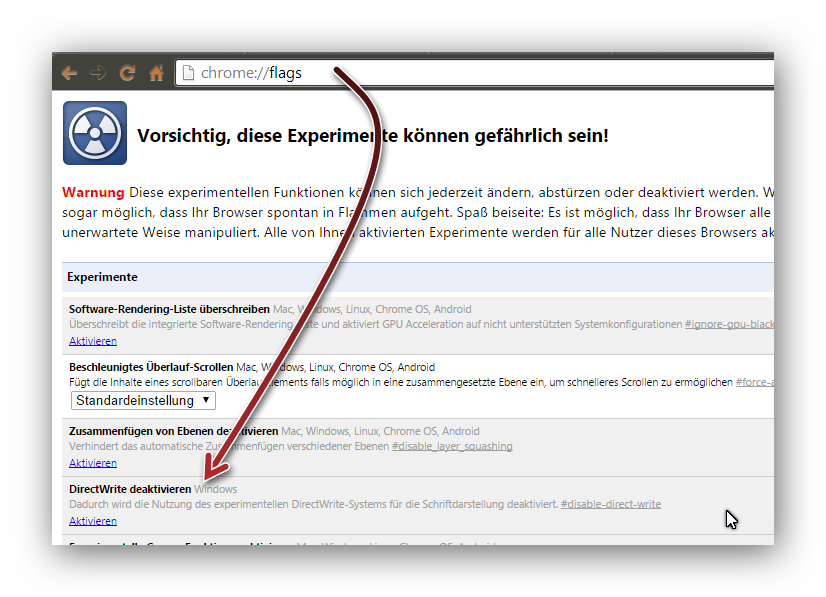Click the page icon in address bar
Viewport: 826px width, 597px height.
pyautogui.click(x=188, y=73)
